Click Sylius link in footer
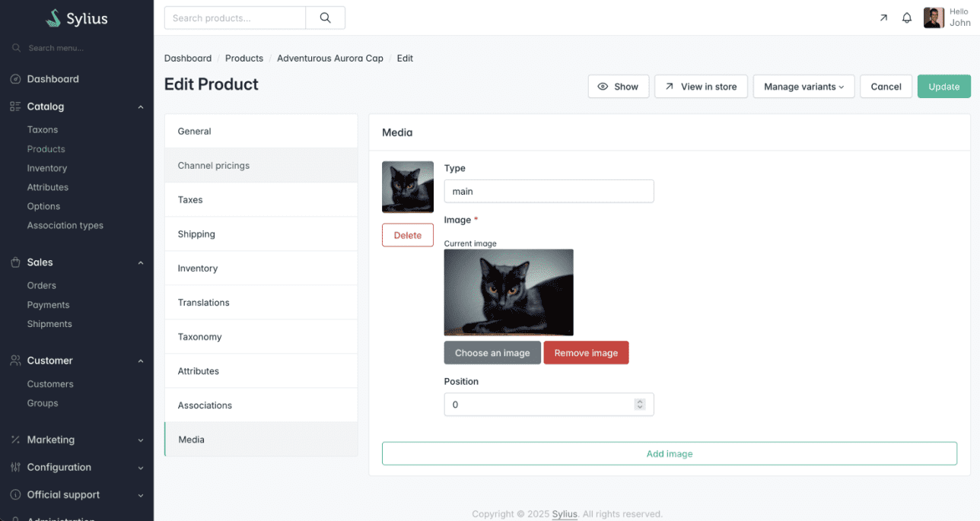Viewport: 980px width, 521px height. click(x=565, y=514)
